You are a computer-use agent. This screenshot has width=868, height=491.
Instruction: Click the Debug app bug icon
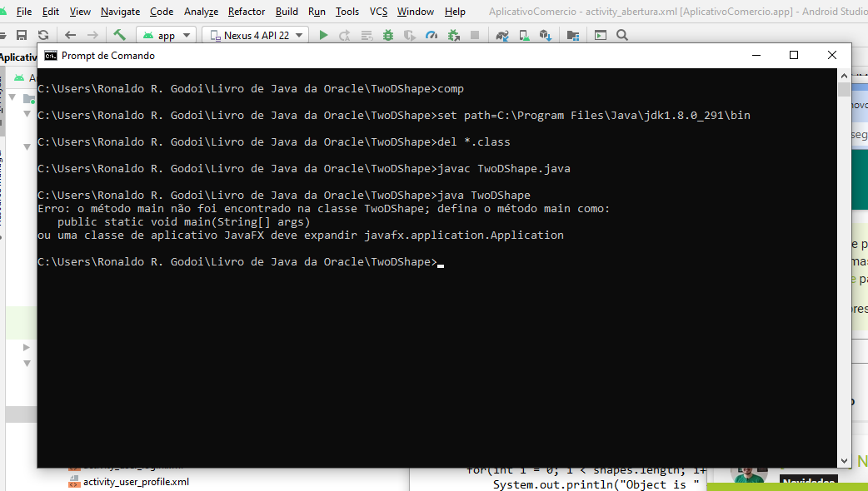(388, 36)
